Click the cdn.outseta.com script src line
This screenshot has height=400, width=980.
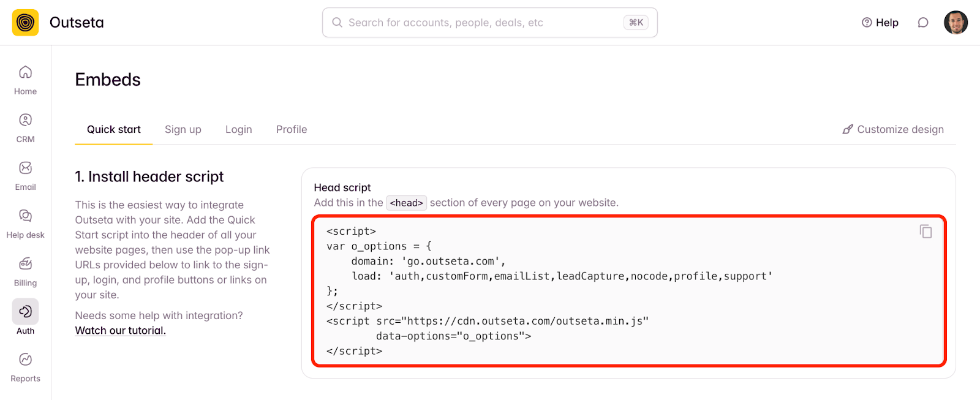pyautogui.click(x=488, y=321)
